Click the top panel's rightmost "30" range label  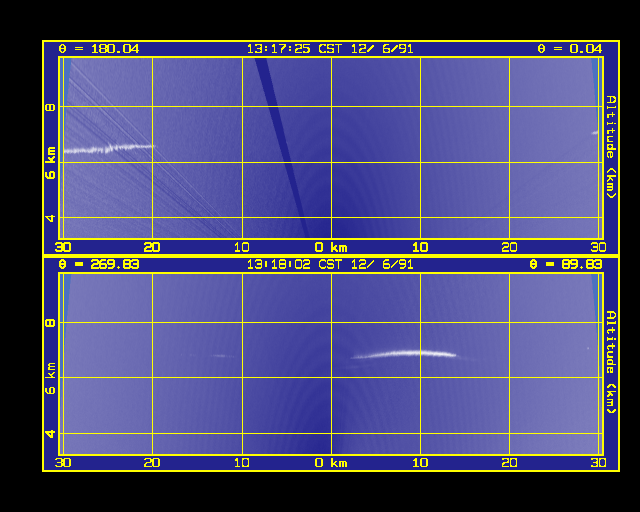point(598,247)
